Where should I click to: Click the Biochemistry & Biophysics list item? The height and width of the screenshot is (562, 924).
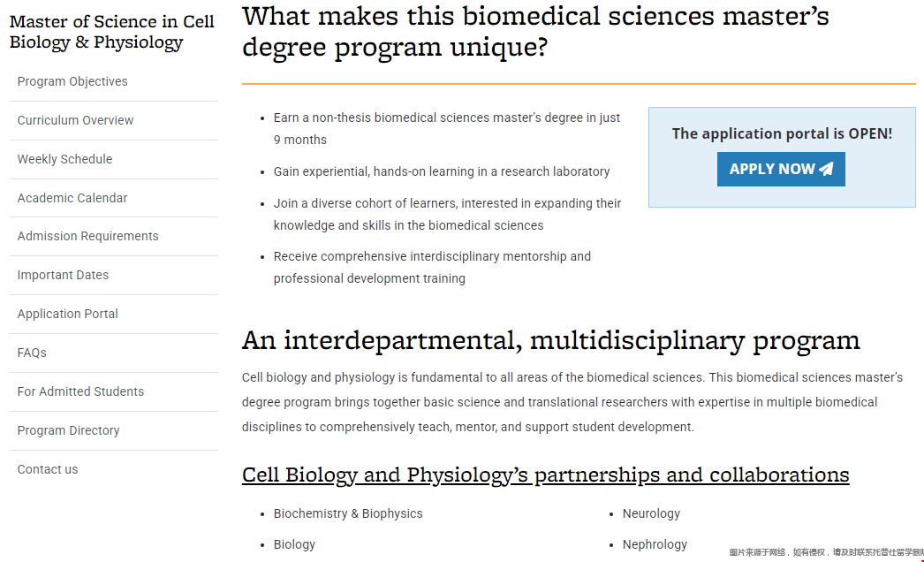click(348, 513)
